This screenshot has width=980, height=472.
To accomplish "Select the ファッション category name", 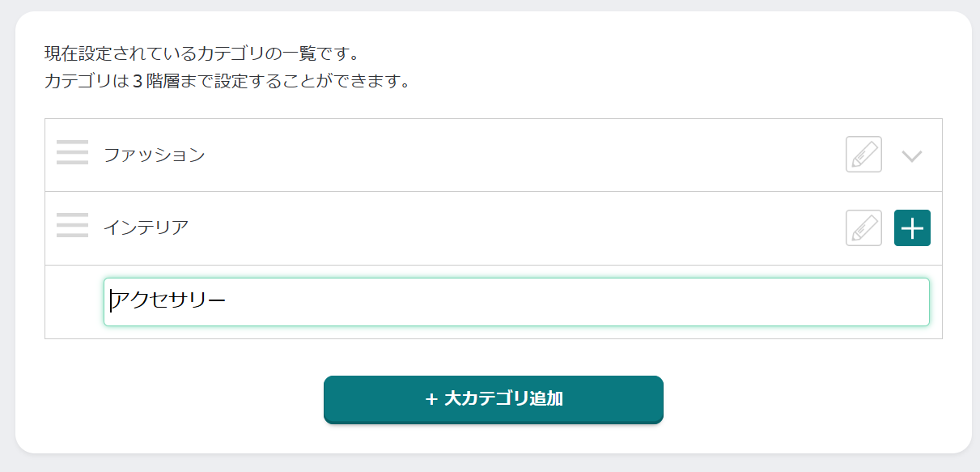I will [x=155, y=155].
